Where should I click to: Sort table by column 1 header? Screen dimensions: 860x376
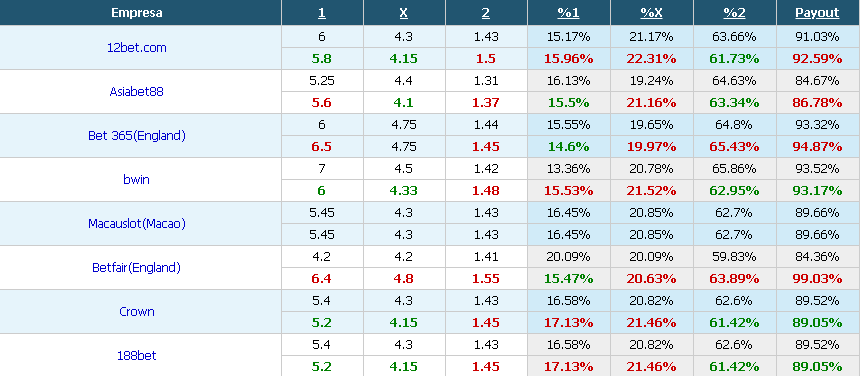(321, 13)
